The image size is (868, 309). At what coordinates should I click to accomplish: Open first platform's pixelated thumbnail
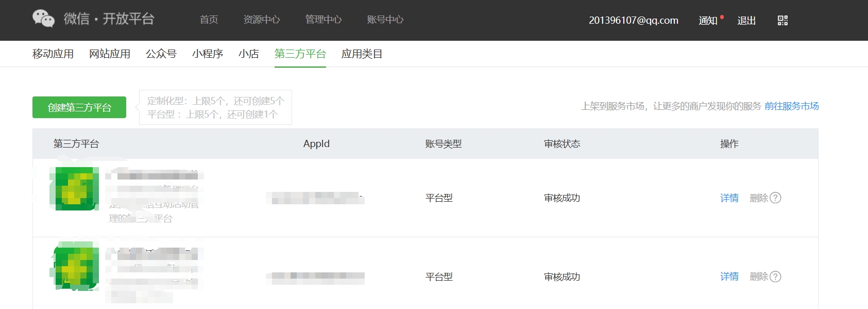(75, 189)
